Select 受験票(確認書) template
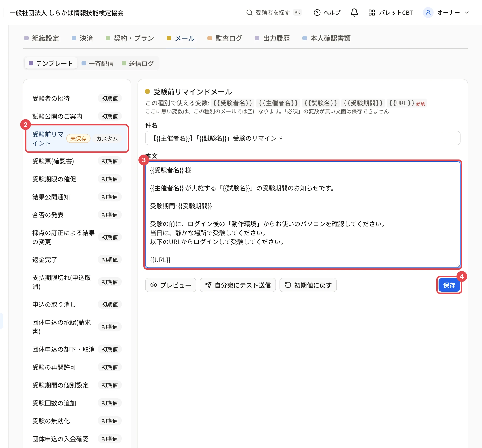482x448 pixels. point(77,161)
